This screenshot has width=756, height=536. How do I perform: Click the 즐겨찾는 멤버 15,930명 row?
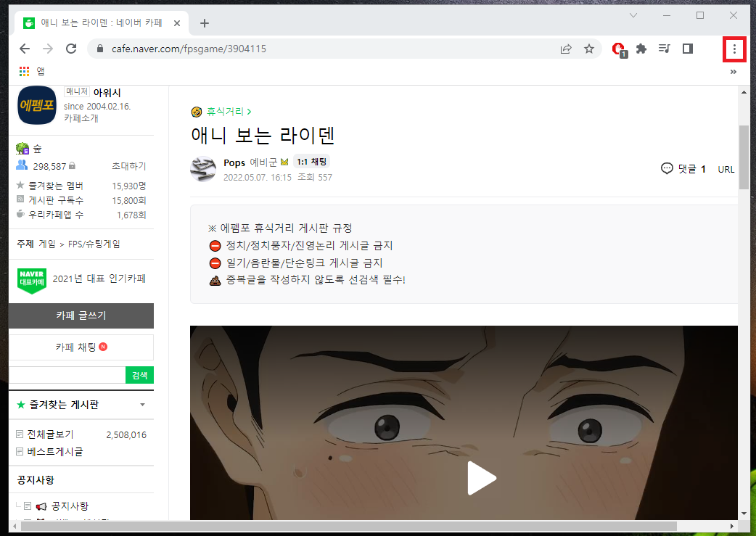coord(81,186)
